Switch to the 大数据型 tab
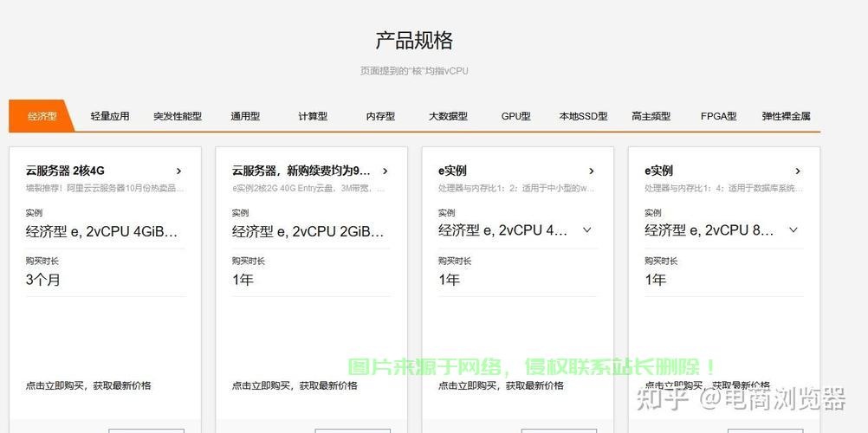This screenshot has height=433, width=868. click(x=448, y=116)
